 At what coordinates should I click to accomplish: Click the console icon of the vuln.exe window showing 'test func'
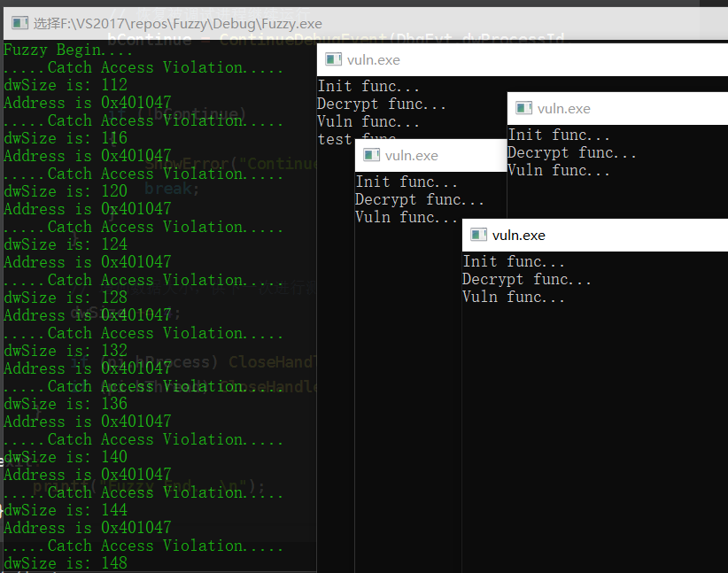pyautogui.click(x=333, y=59)
